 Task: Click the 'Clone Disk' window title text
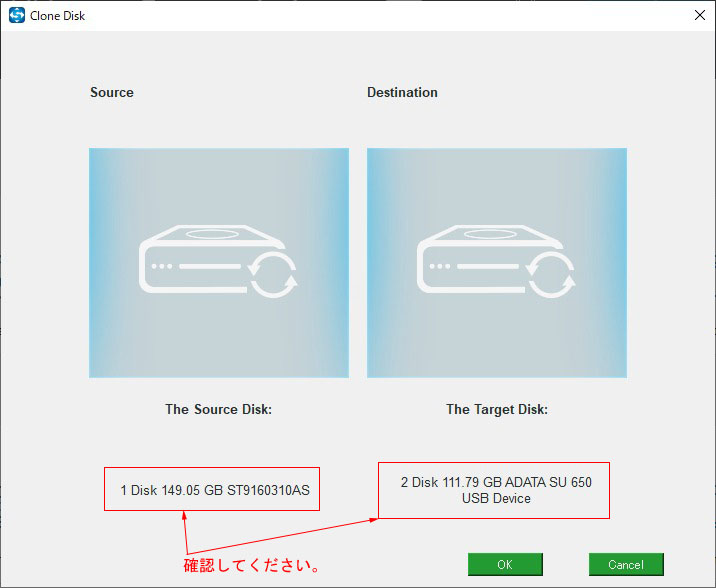58,16
